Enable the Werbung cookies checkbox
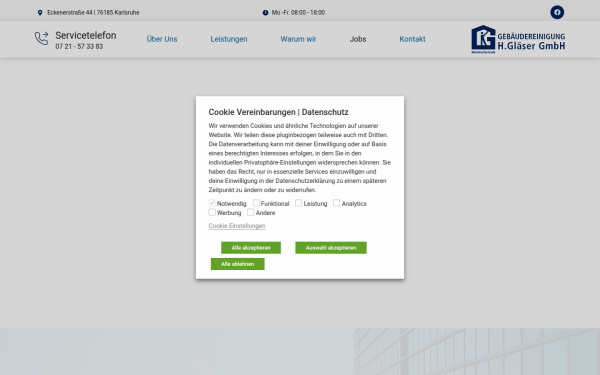This screenshot has height=375, width=600. (x=212, y=212)
